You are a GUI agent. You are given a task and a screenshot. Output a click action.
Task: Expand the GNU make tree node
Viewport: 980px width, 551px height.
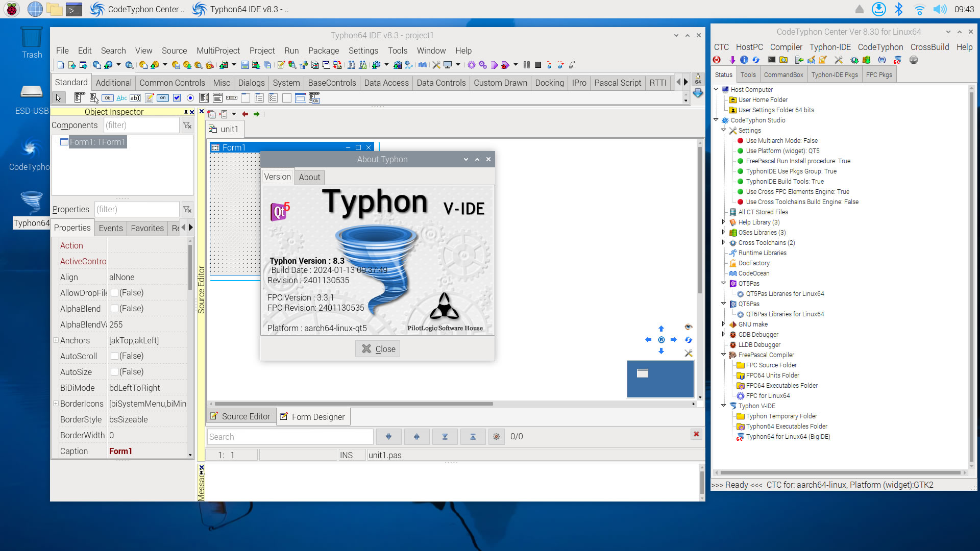[x=723, y=324]
